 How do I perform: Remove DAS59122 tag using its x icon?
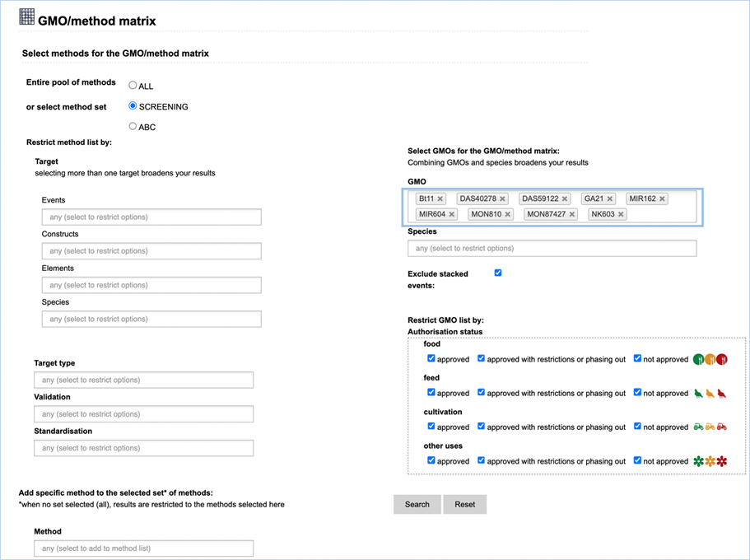point(565,198)
